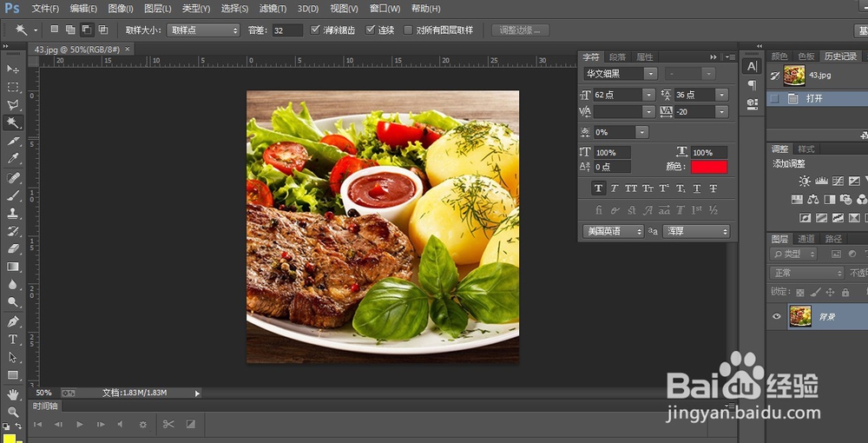Toggle Underline style button
The width and height of the screenshot is (868, 443).
[x=697, y=188]
